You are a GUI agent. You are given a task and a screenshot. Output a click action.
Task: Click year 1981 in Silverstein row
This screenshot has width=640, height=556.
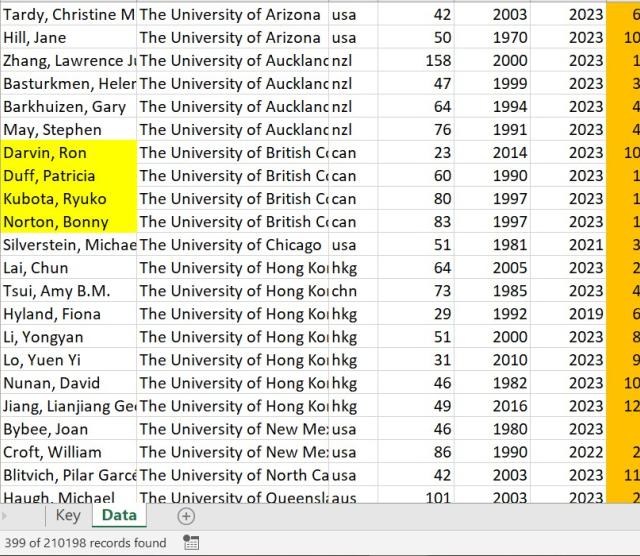click(492, 245)
